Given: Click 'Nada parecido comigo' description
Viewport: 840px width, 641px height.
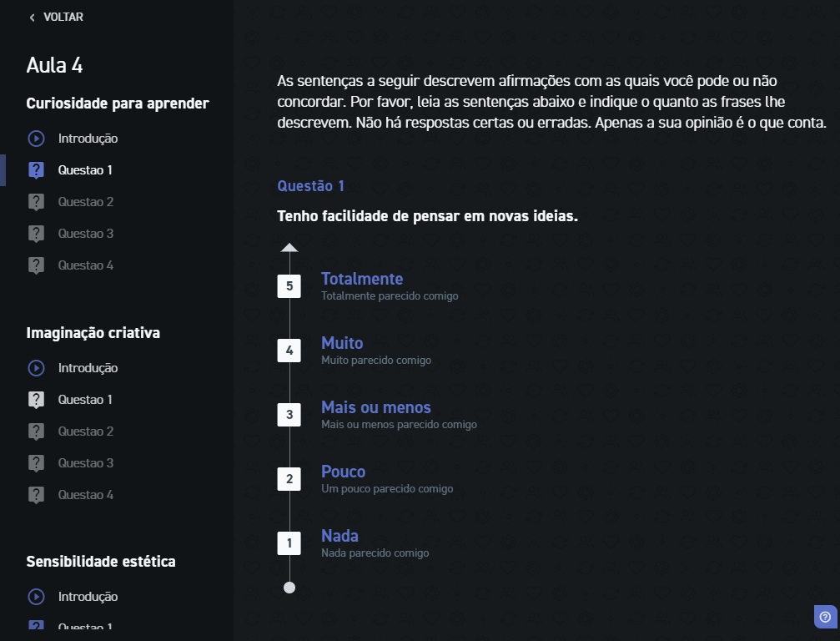Looking at the screenshot, I should [x=375, y=553].
